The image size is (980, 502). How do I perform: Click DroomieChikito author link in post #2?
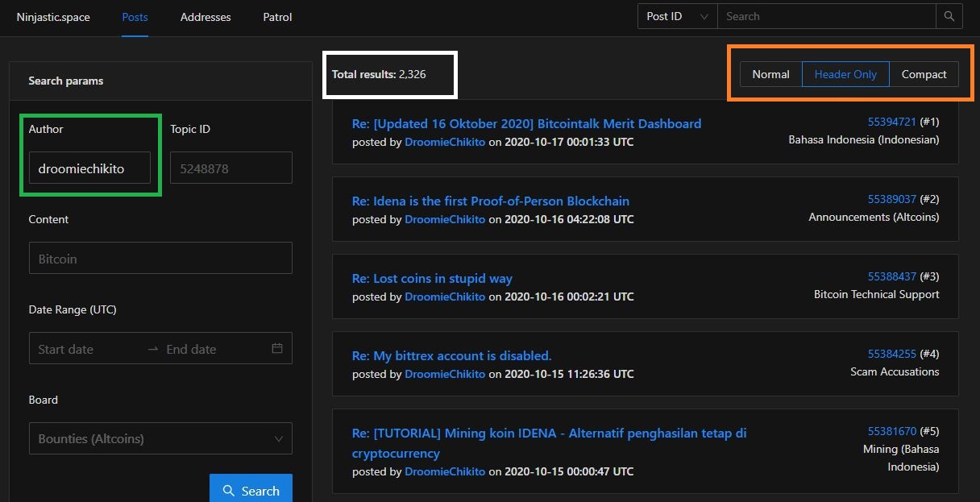445,219
